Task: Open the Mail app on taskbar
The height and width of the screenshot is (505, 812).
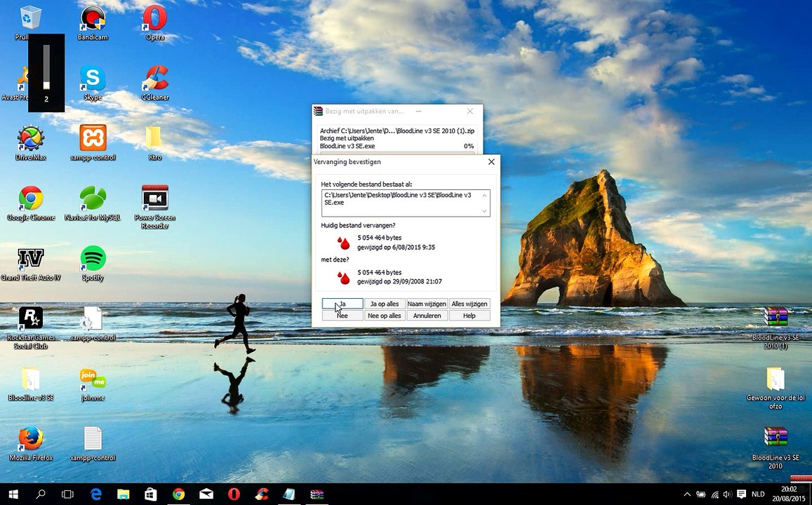Action: (x=206, y=494)
